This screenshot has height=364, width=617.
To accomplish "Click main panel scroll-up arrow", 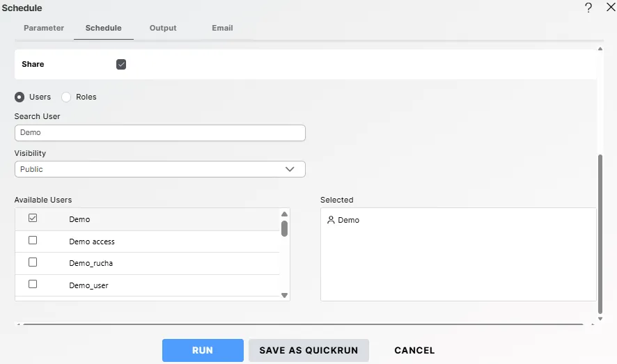I will [x=600, y=49].
